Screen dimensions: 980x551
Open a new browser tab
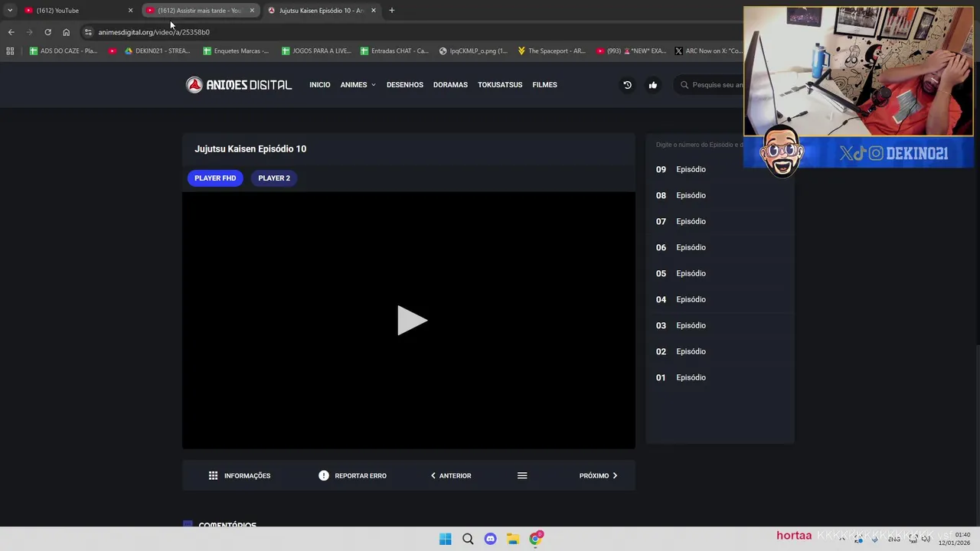coord(392,11)
